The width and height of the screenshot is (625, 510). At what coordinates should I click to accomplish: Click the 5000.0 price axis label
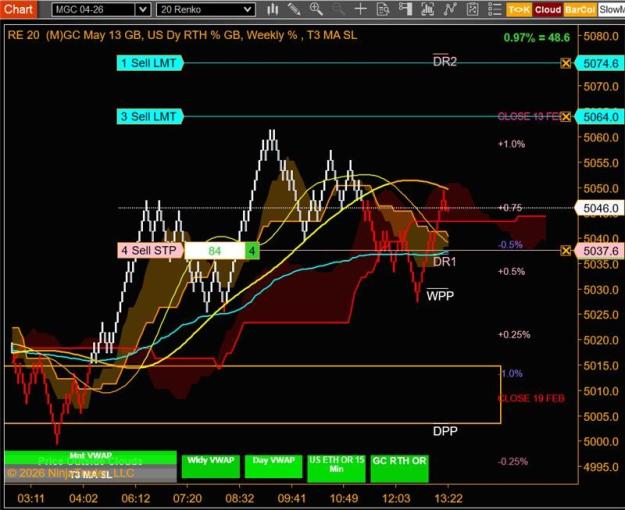click(x=601, y=441)
